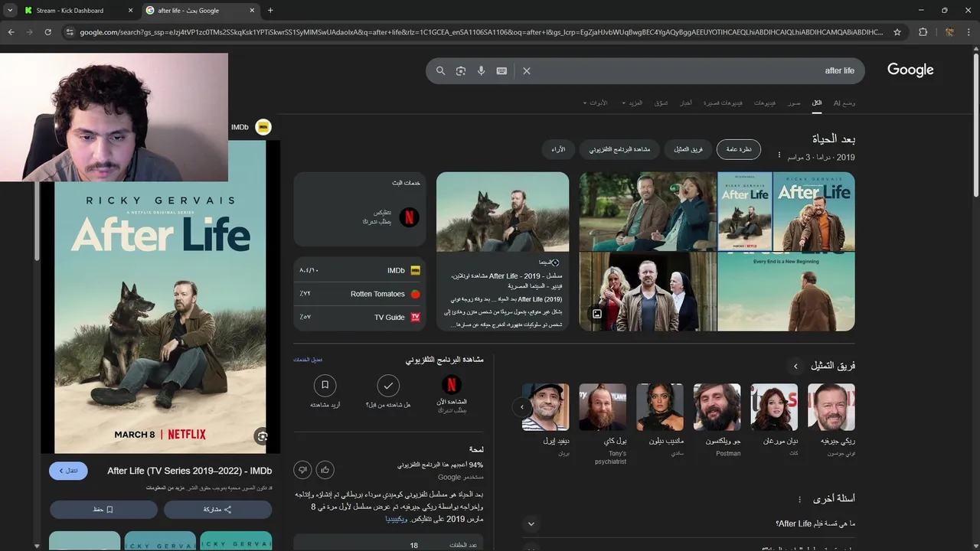980x551 pixels.
Task: Click the cast carousel previous arrow
Action: click(522, 406)
